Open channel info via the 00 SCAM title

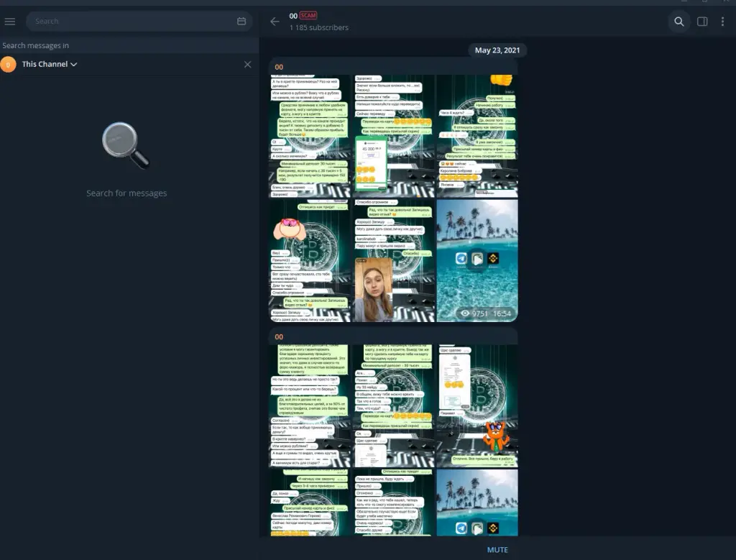coord(303,16)
